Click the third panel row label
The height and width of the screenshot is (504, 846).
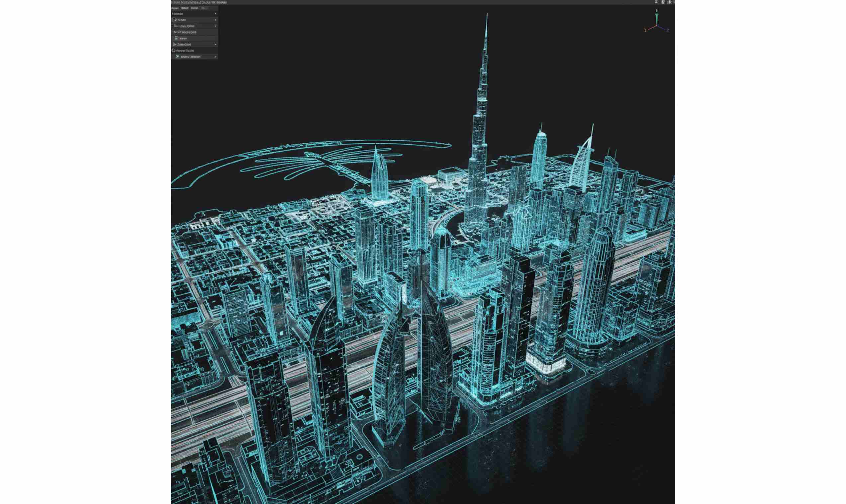coord(184,26)
